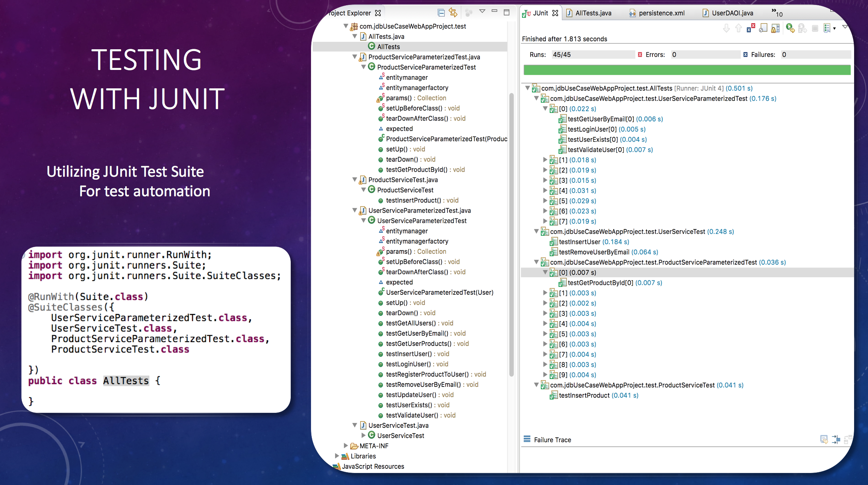Toggle the Scroll Lock icon in JUnit view
The width and height of the screenshot is (868, 485).
775,28
